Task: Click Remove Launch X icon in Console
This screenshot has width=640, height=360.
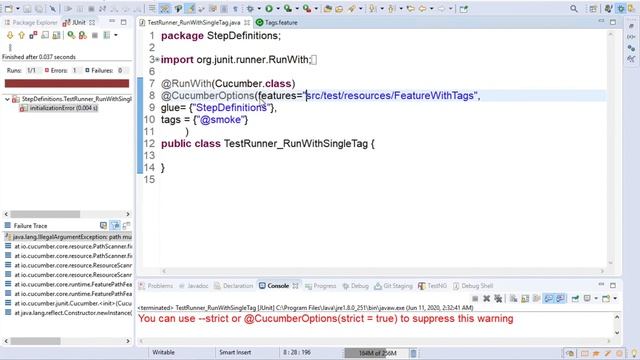Action: (x=487, y=299)
